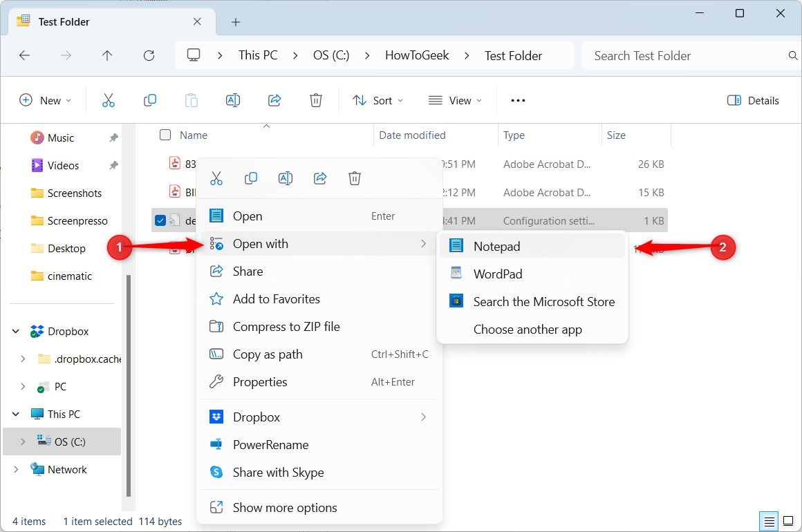Click the search magnifier icon
Image resolution: width=802 pixels, height=532 pixels.
tap(793, 55)
